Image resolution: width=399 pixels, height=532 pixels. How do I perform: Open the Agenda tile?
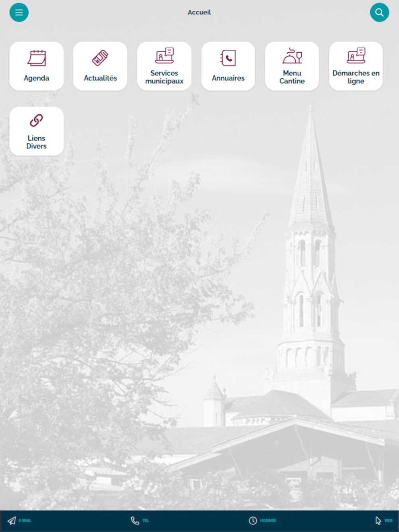click(36, 66)
